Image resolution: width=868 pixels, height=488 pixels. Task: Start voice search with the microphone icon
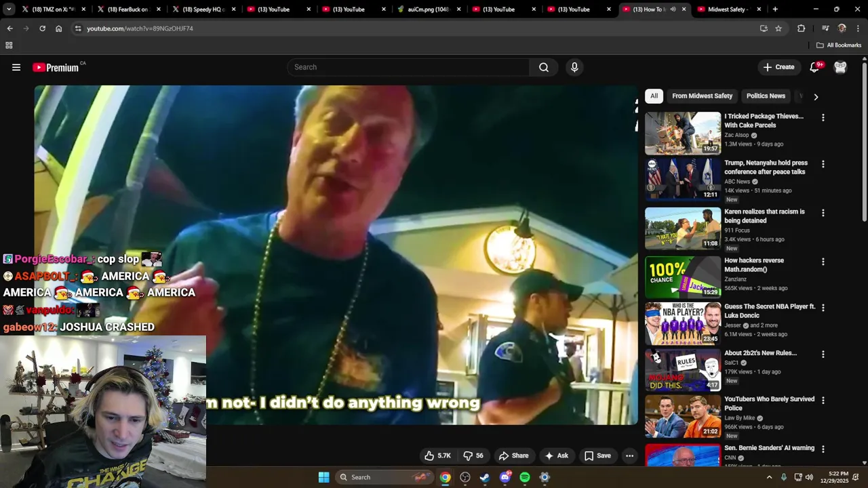click(574, 67)
